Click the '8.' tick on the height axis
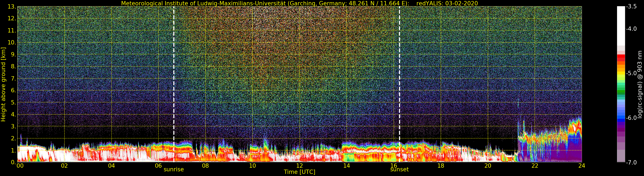Viewport: 644px width, 176px height. point(13,66)
